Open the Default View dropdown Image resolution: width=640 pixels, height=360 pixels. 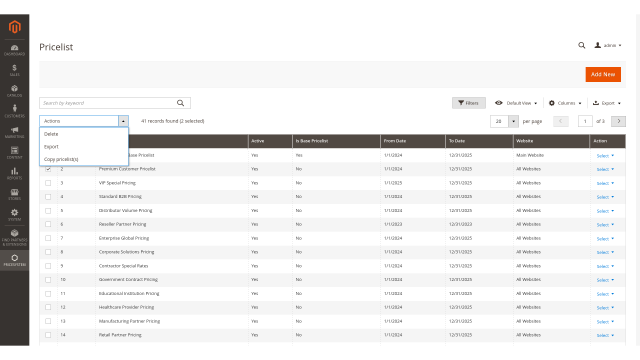[x=516, y=103]
